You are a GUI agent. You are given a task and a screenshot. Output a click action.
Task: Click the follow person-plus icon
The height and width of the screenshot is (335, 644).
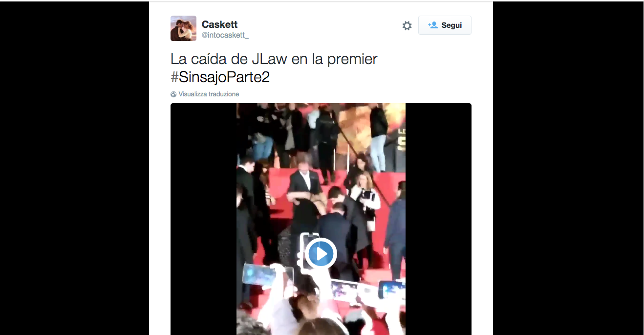pos(432,25)
